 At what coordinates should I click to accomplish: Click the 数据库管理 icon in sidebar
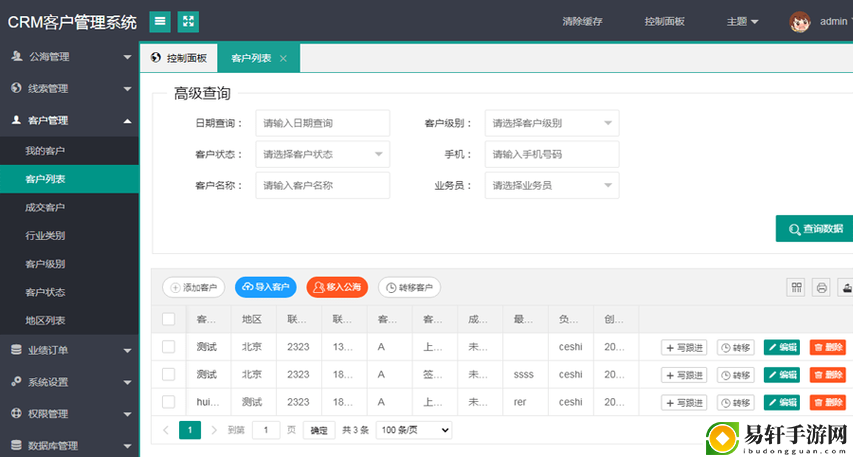point(16,445)
